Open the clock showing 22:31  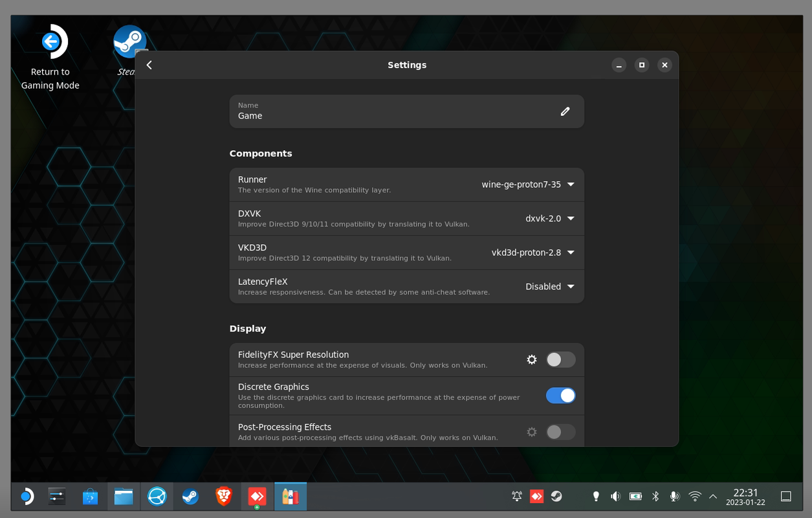[x=745, y=497]
